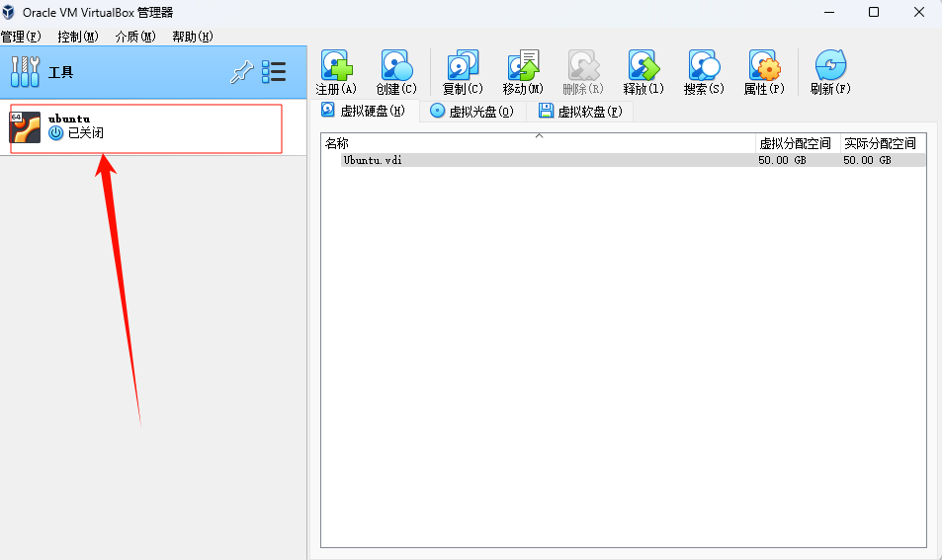Click the 注册 (Register) toolbar icon
The height and width of the screenshot is (560, 942).
[x=336, y=67]
